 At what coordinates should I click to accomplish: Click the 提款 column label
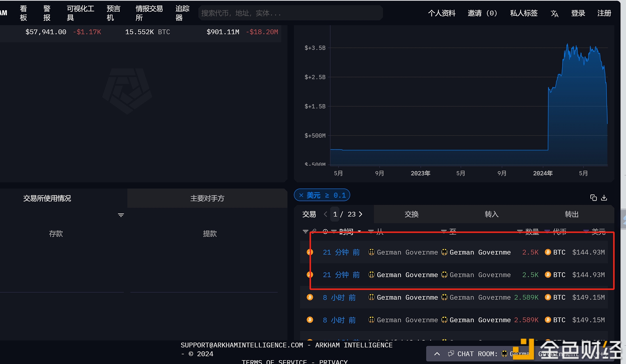[210, 234]
